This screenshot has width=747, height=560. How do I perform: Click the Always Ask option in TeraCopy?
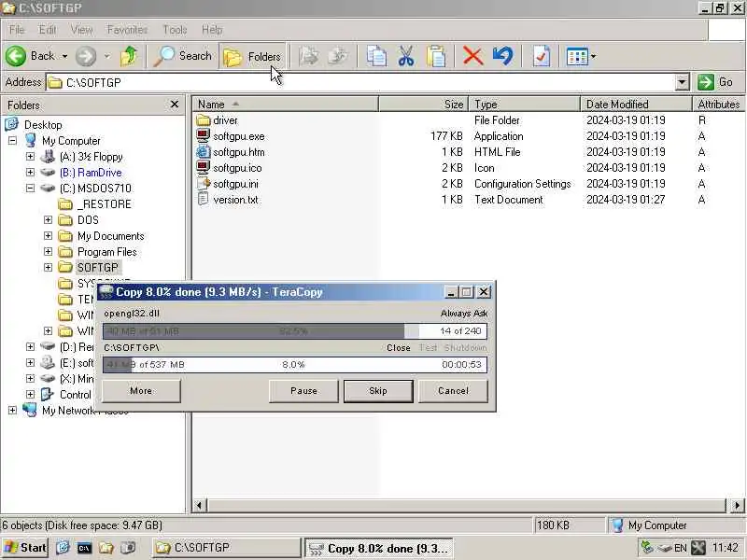point(464,314)
